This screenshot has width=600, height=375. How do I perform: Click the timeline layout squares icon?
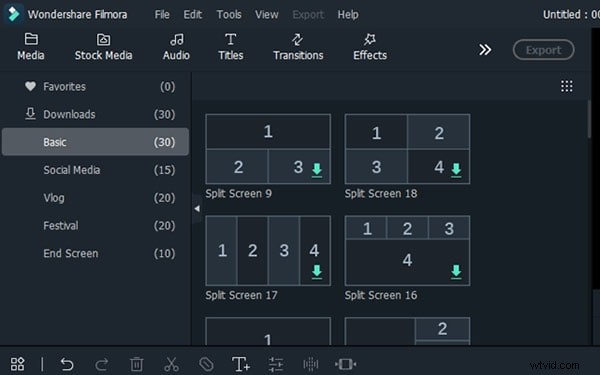point(17,364)
